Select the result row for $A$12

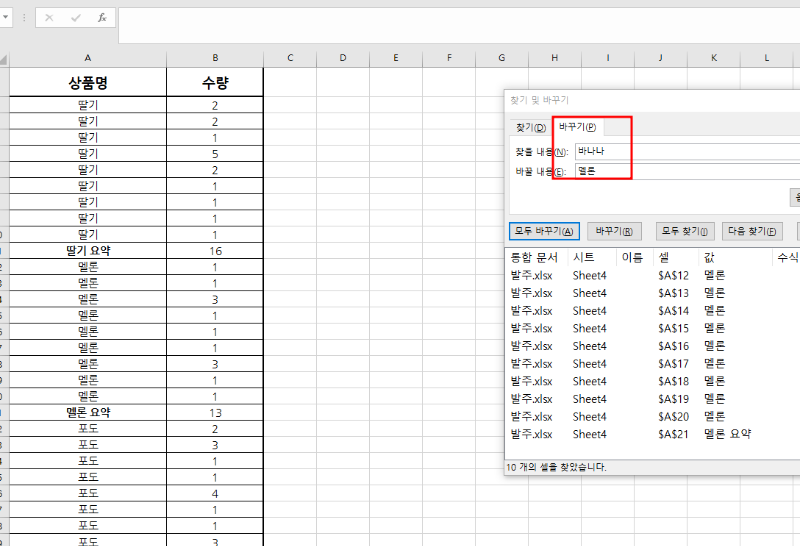[x=653, y=276]
